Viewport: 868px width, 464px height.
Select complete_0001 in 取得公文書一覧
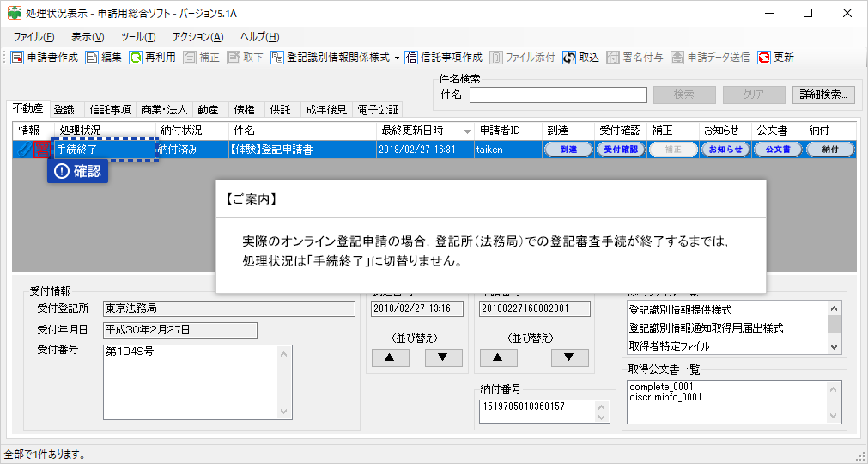(662, 387)
